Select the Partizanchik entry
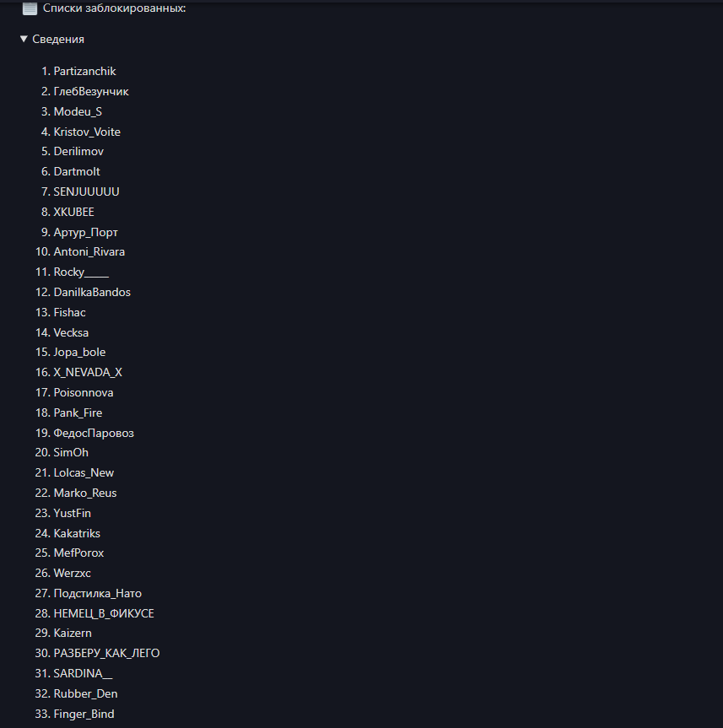Screen dimensions: 723x728 (84, 71)
